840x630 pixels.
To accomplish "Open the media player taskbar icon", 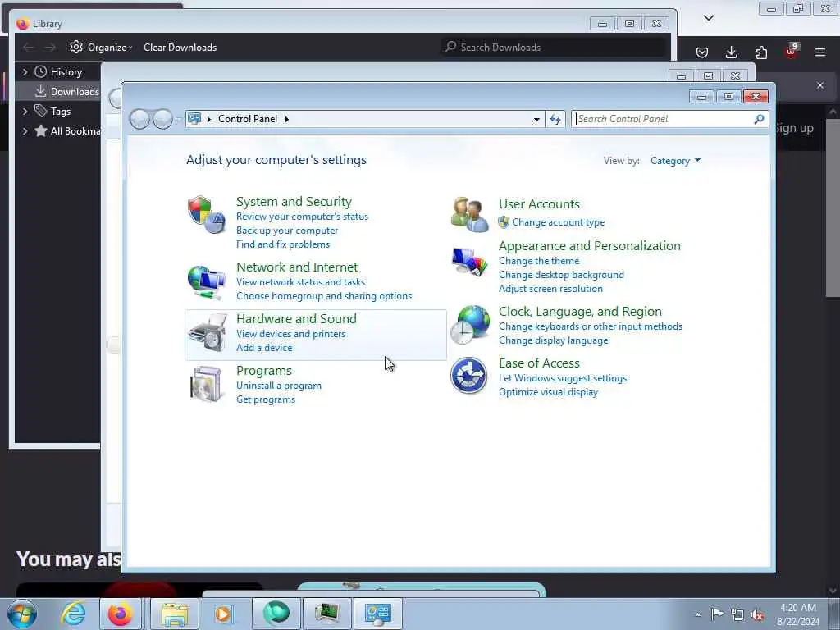I will (224, 614).
